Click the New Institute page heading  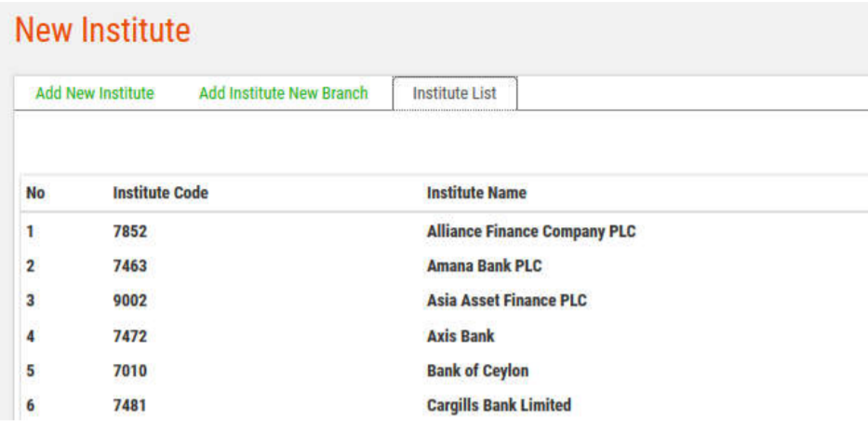[102, 31]
